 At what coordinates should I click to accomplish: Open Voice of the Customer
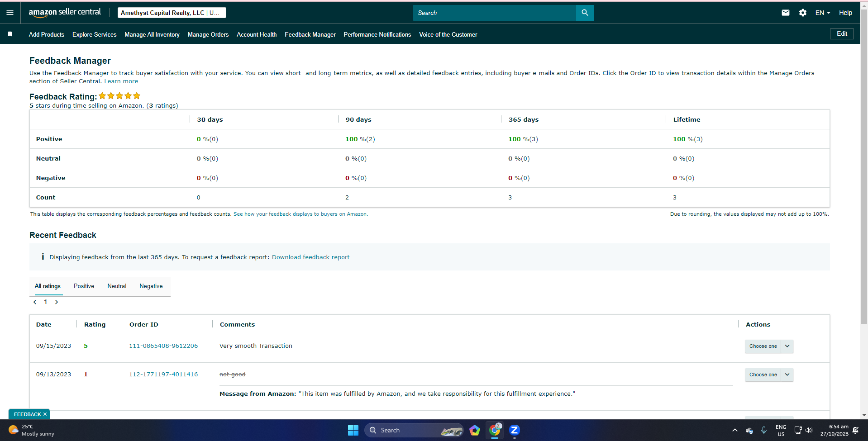448,34
